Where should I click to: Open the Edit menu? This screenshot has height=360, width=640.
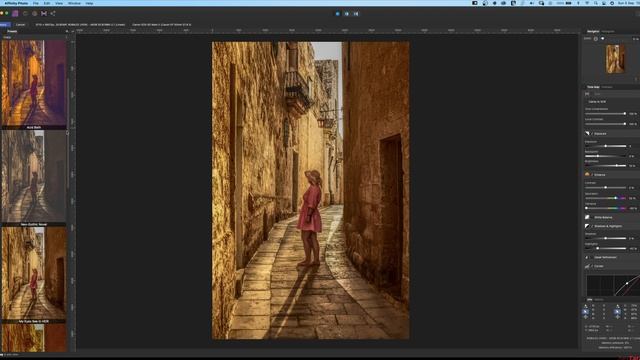(47, 3)
